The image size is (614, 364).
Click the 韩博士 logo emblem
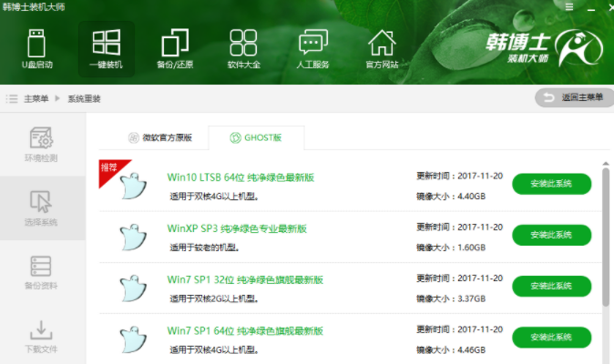coord(580,47)
